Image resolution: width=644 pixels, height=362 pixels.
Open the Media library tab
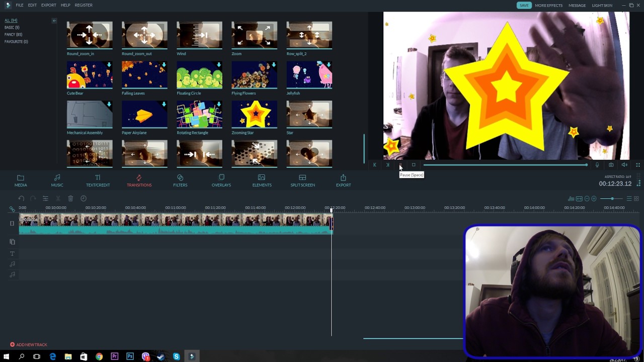coord(21,181)
